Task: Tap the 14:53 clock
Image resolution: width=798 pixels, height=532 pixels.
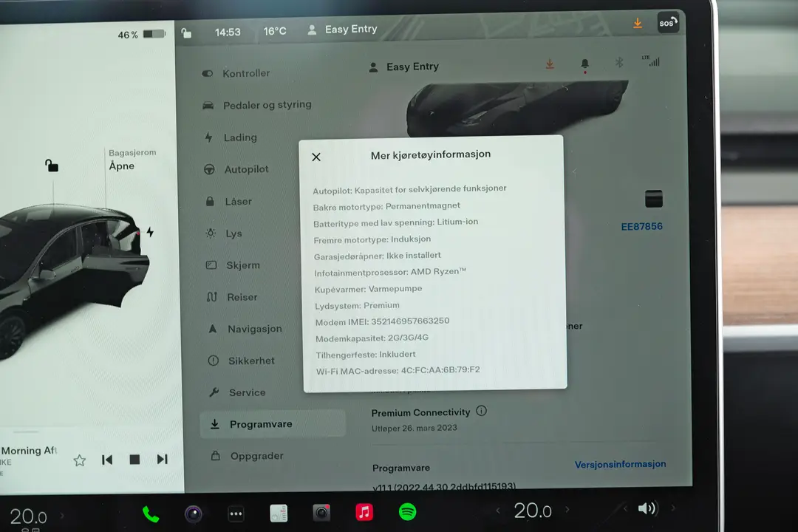Action: (x=228, y=32)
